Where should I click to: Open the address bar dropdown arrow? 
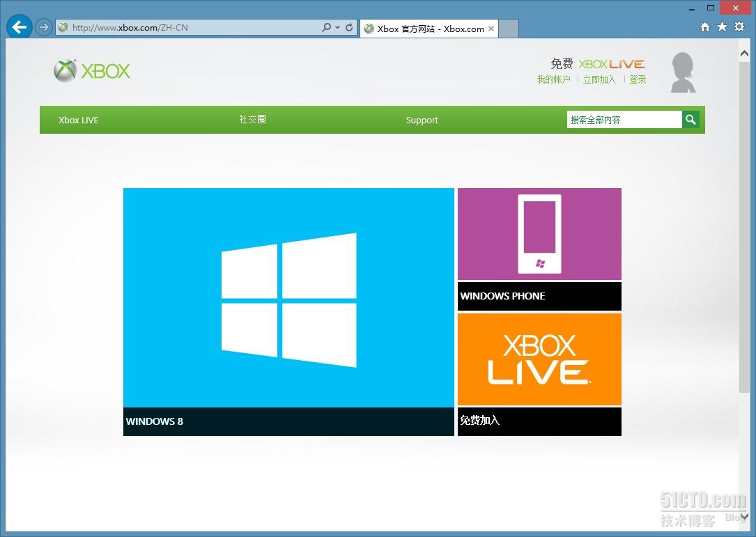[337, 28]
